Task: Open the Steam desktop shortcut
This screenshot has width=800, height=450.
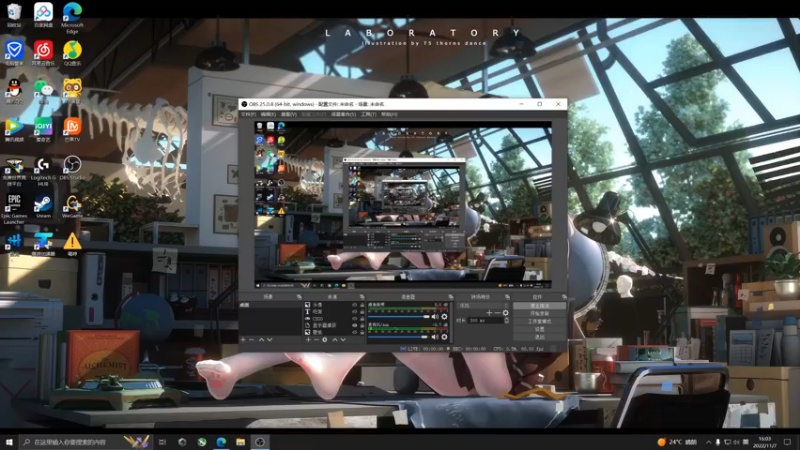Action: point(43,206)
